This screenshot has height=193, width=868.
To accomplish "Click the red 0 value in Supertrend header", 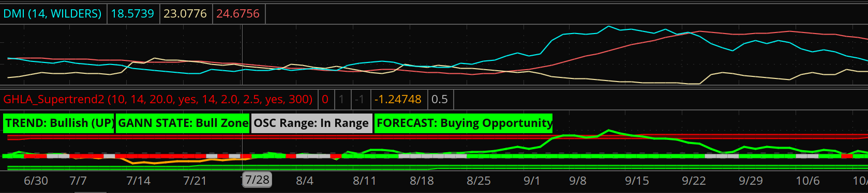I will pyautogui.click(x=325, y=99).
